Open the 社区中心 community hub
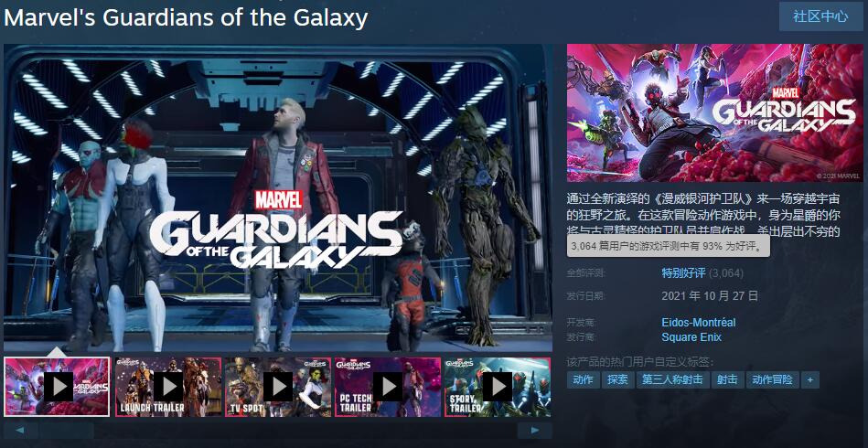The width and height of the screenshot is (868, 448). pyautogui.click(x=820, y=16)
